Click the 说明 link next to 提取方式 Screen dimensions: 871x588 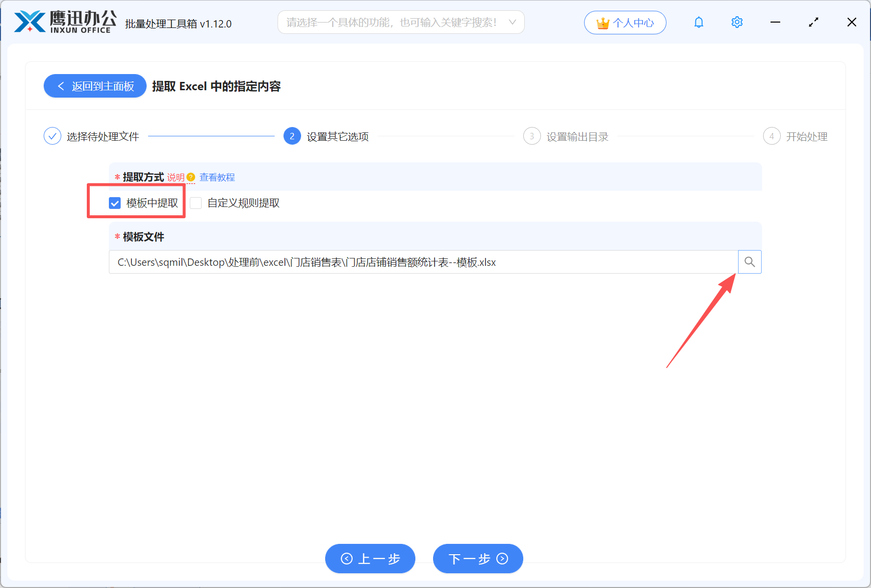coord(175,177)
